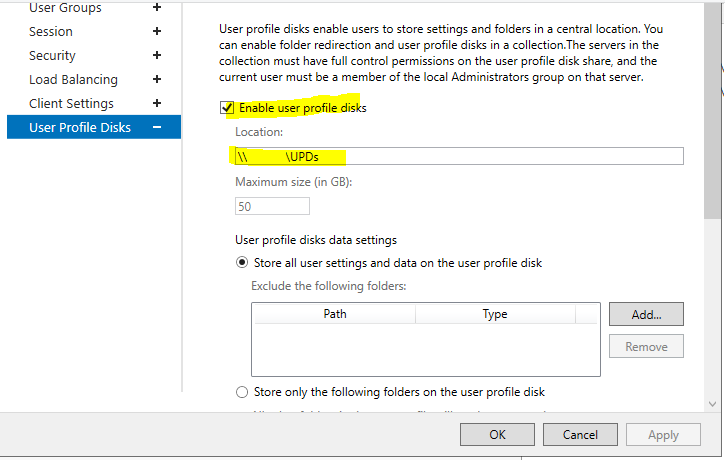
Task: Confirm settings with the OK button
Action: 497,435
